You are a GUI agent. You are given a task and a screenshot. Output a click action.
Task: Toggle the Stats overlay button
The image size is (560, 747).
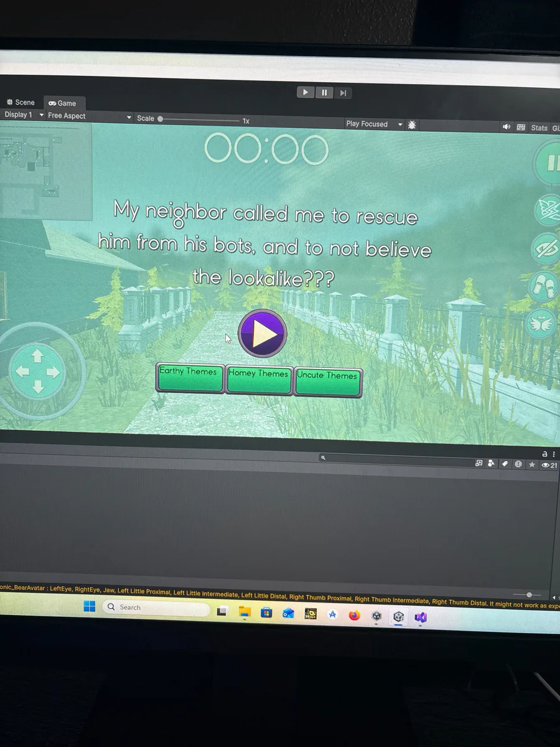539,128
